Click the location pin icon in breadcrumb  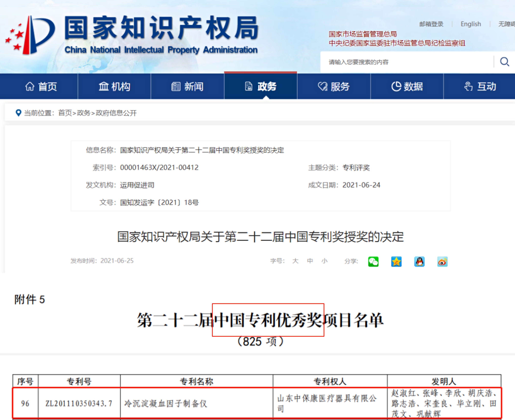(18, 113)
